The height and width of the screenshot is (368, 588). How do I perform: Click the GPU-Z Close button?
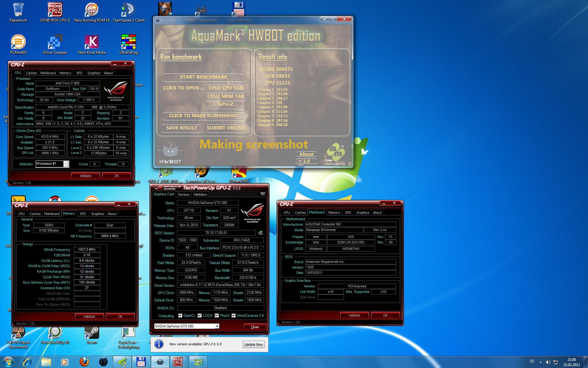point(255,327)
